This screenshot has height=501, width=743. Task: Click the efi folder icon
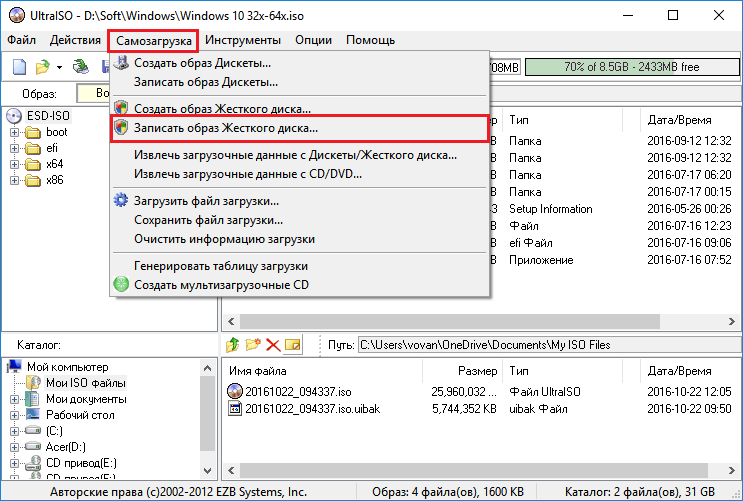(x=33, y=148)
